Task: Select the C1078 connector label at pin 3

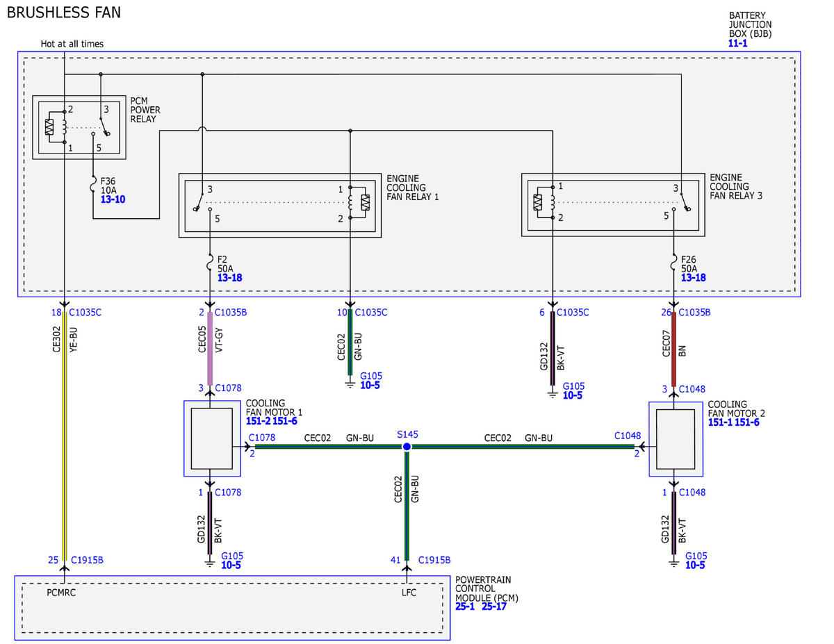Action: (x=229, y=388)
